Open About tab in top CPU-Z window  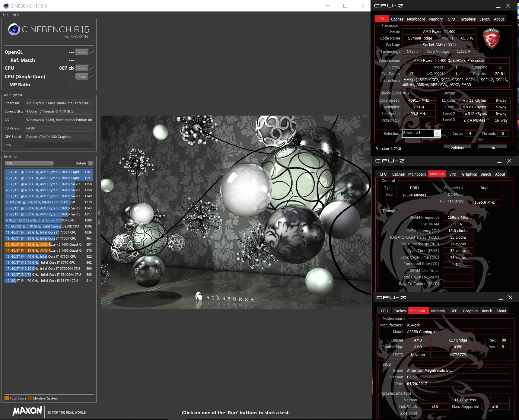click(499, 19)
